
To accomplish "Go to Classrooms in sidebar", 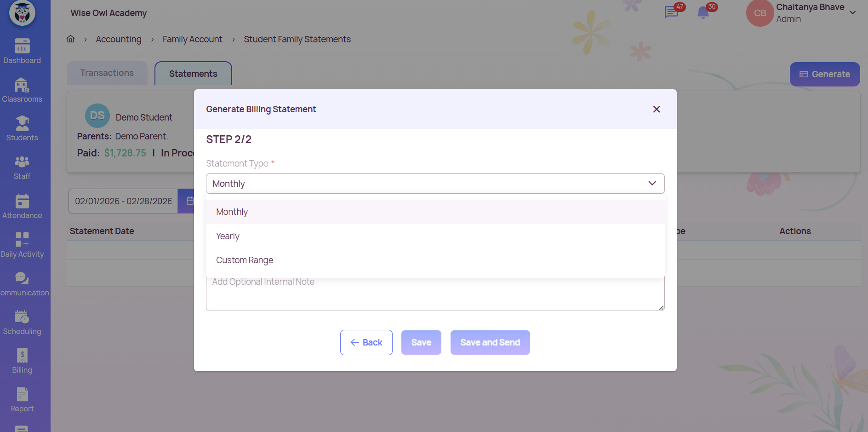I will [x=22, y=85].
